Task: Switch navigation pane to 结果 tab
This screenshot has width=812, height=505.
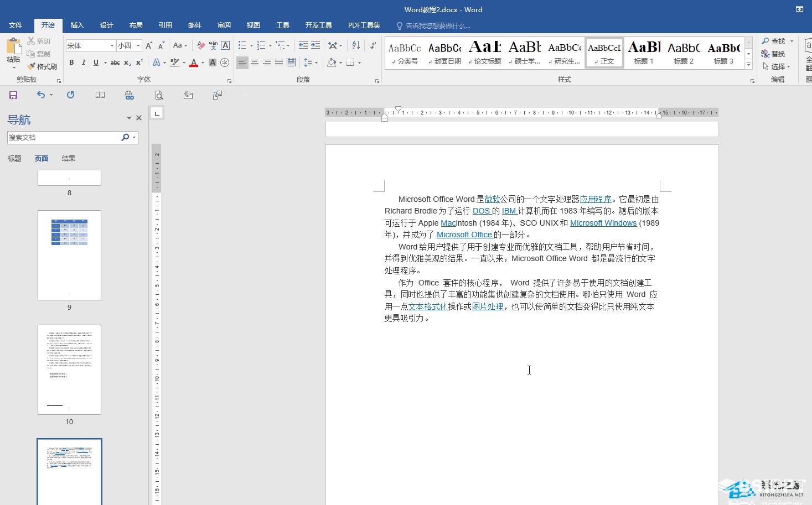Action: point(69,159)
